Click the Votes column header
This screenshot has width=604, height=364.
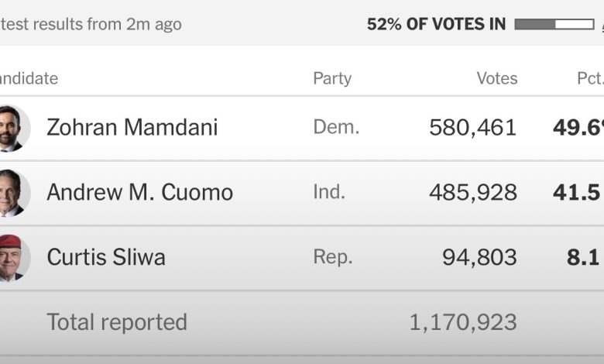(x=496, y=78)
